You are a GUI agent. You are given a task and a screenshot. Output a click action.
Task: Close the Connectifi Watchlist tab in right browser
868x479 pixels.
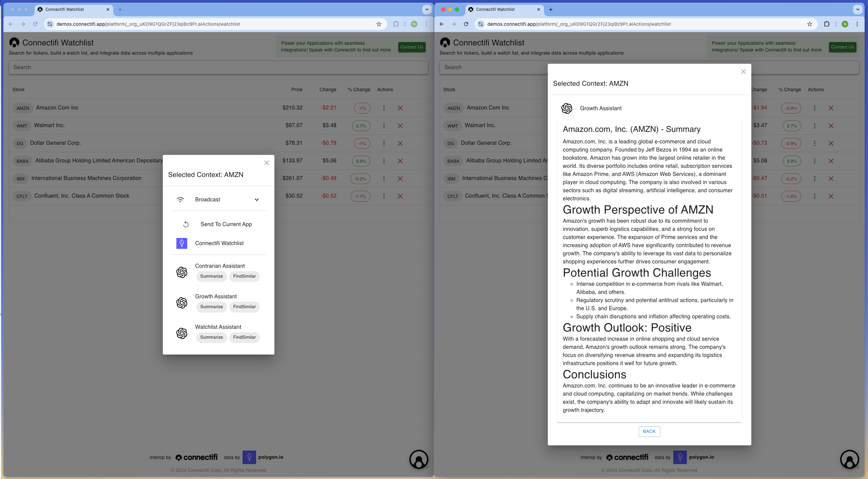coord(539,9)
